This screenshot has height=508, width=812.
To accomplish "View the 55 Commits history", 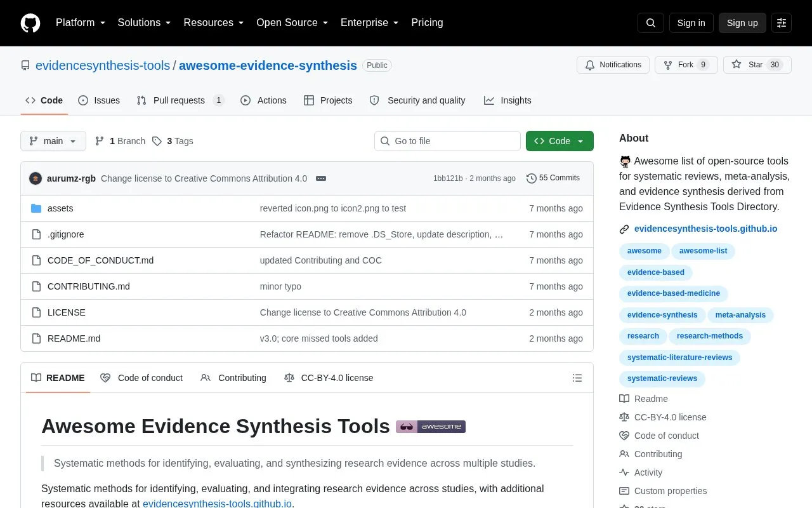I will pos(553,178).
